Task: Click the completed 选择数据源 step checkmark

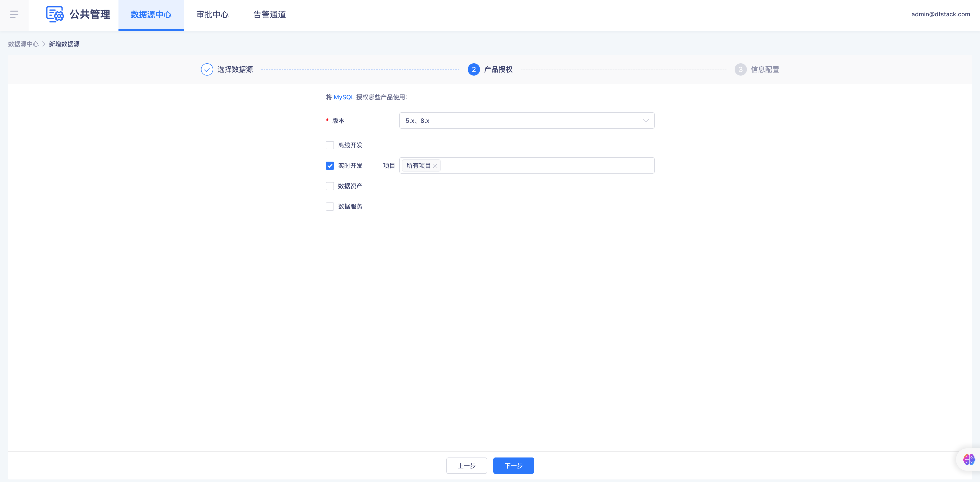Action: pos(207,69)
